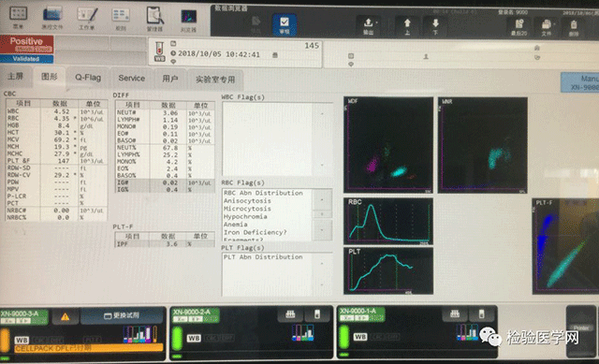Click the 更换试剂 replace reagent button
Screen dimensions: 599x364
pyautogui.click(x=122, y=316)
